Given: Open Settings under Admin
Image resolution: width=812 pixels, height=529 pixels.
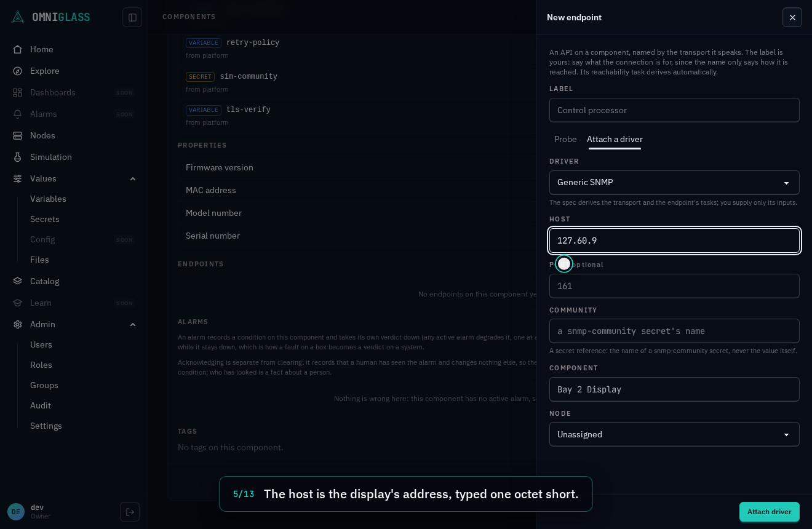Looking at the screenshot, I should (x=46, y=426).
